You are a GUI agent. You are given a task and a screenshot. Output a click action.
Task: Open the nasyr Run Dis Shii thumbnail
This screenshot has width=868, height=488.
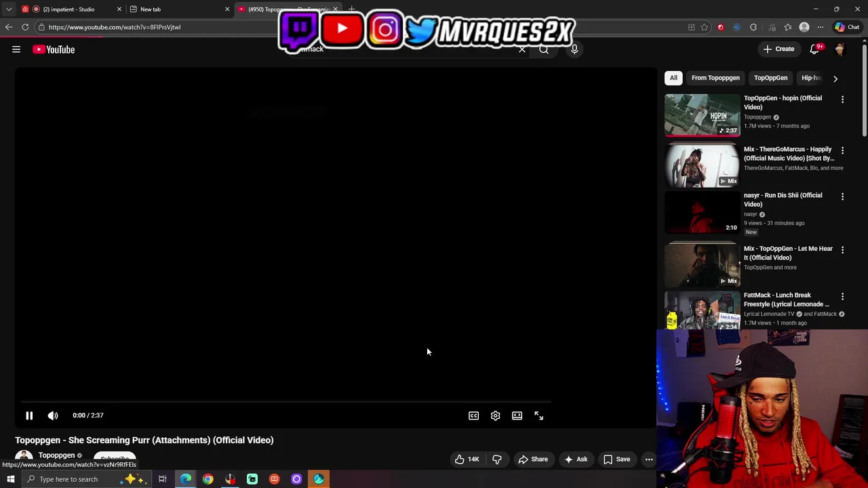(703, 213)
